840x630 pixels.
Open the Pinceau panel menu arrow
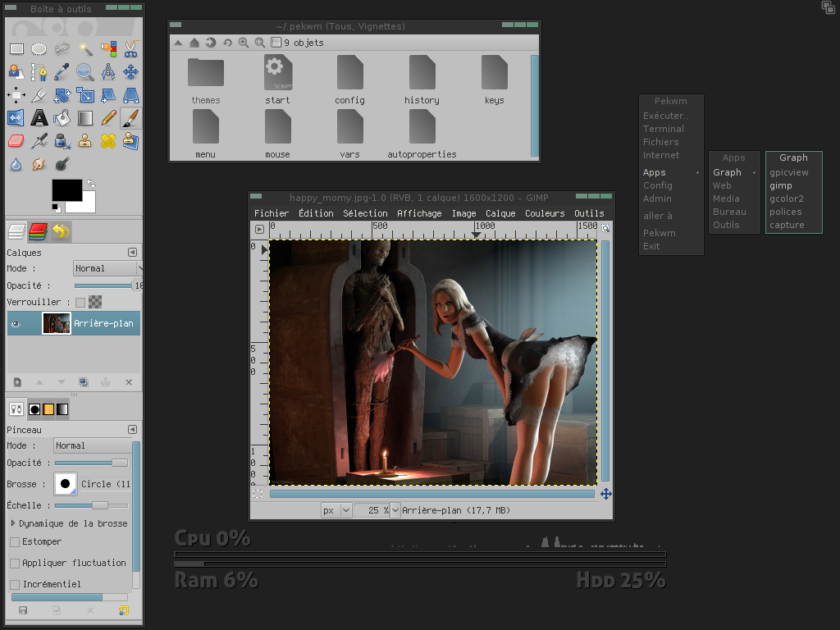132,430
